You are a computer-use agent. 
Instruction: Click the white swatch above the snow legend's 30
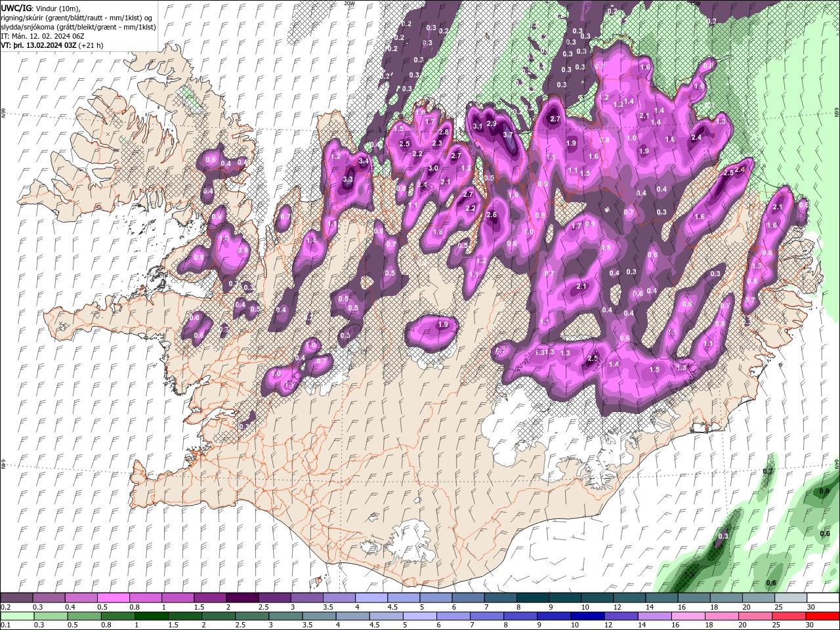[x=824, y=598]
